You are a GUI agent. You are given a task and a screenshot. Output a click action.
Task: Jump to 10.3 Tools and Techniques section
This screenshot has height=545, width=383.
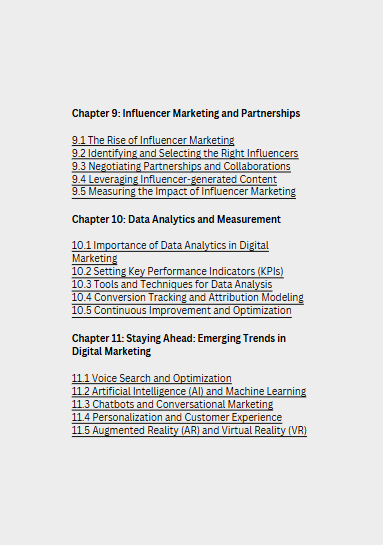[172, 284]
